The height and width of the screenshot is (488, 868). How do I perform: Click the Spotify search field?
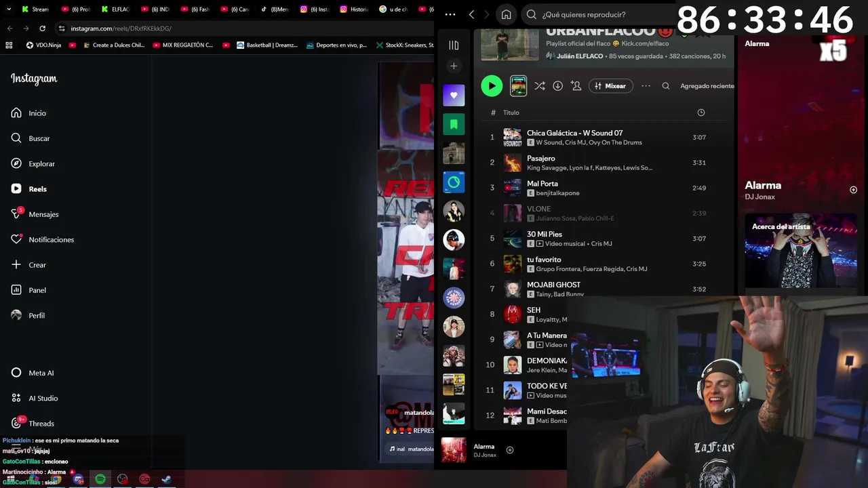(599, 14)
